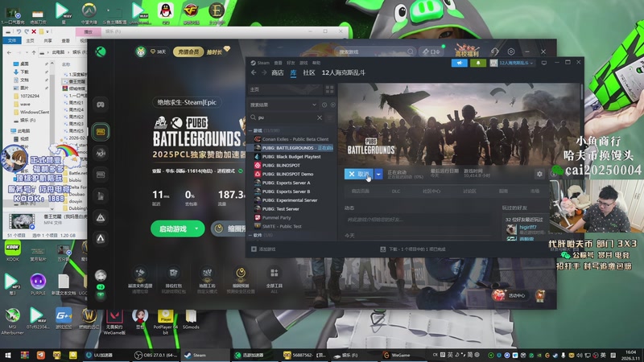Click 活动中心 activity center in accelerator

pos(510,295)
